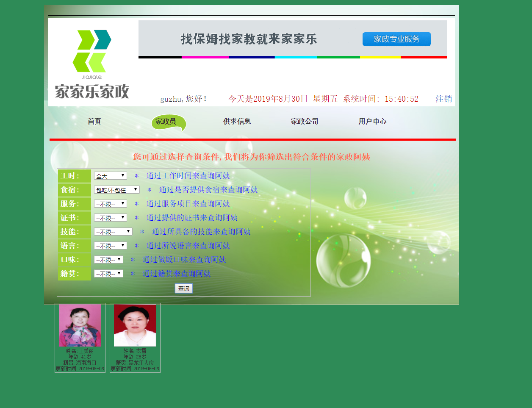Expand the 口味 dropdown list
The width and height of the screenshot is (532, 408).
click(x=108, y=260)
